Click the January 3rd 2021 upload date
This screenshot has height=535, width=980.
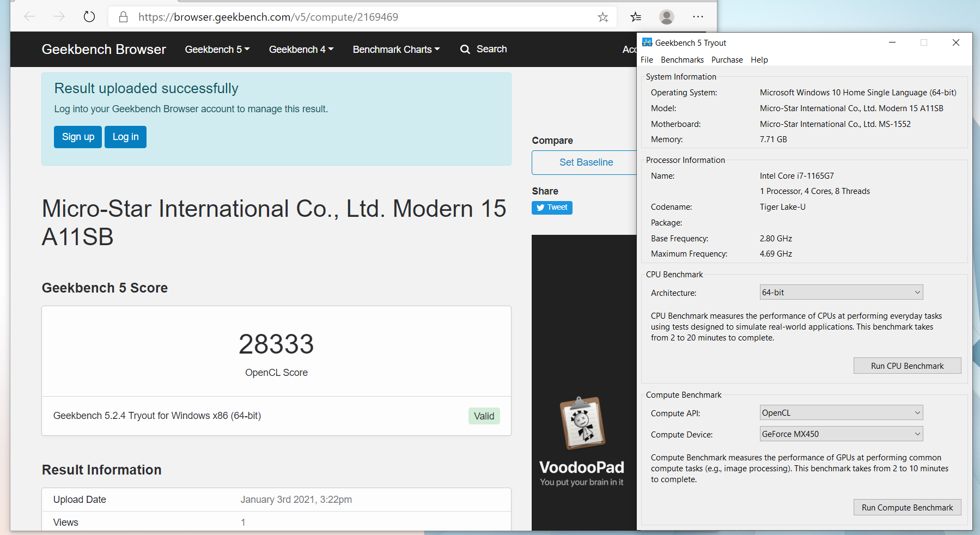pos(296,500)
